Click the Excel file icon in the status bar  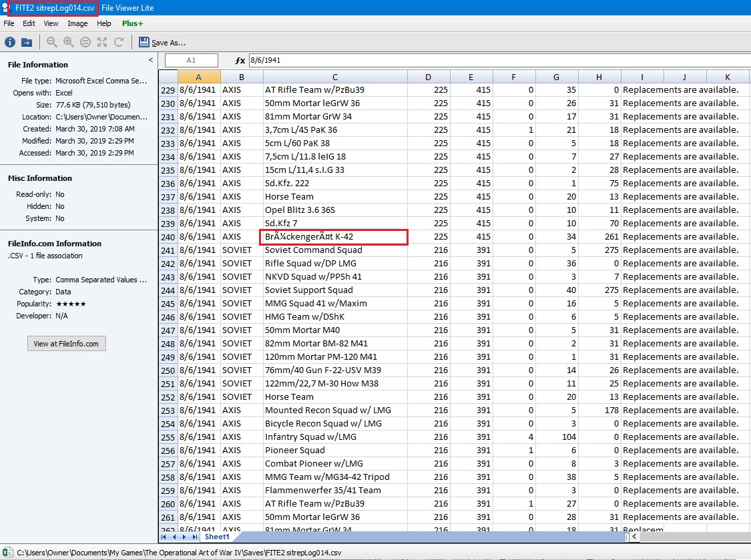click(x=7, y=552)
